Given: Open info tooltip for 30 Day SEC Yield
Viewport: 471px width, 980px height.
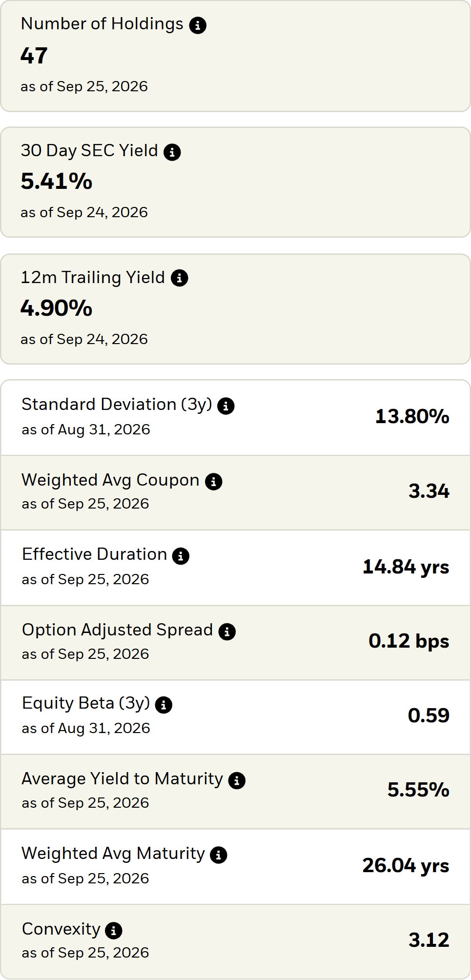Looking at the screenshot, I should click(x=172, y=152).
